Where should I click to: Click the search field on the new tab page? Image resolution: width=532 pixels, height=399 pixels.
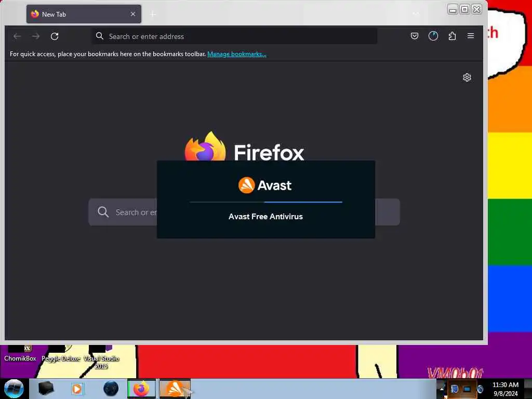tap(244, 212)
